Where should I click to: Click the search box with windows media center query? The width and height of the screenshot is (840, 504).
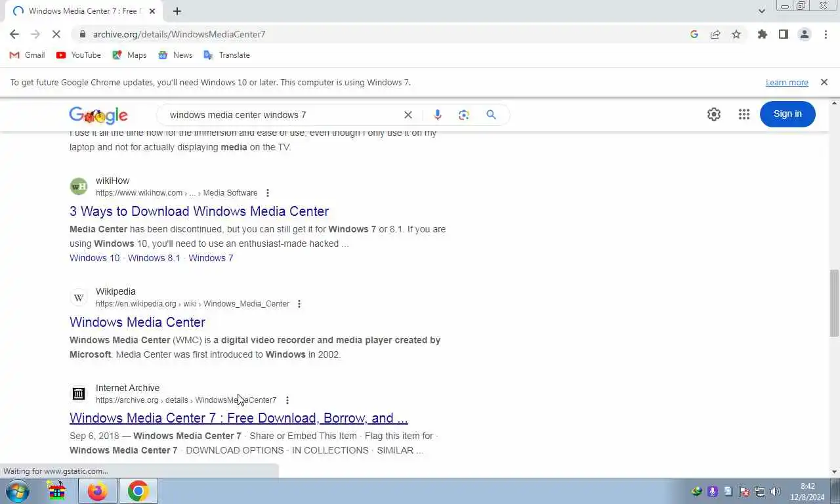[282, 115]
